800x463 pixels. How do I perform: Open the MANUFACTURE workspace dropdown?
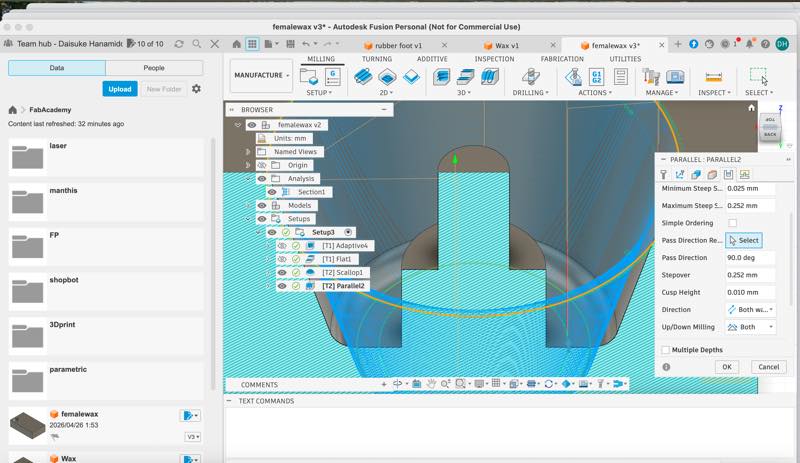click(x=261, y=76)
